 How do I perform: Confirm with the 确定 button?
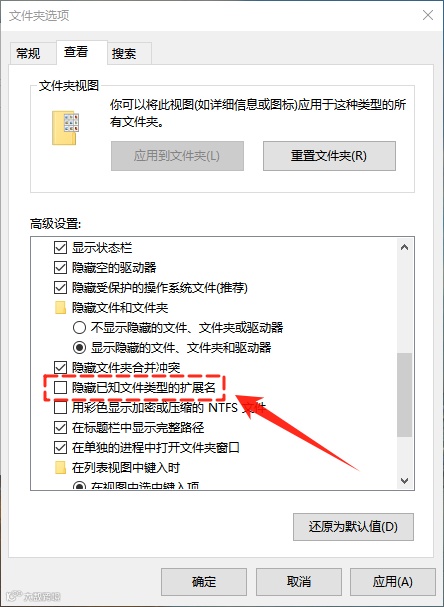(204, 581)
